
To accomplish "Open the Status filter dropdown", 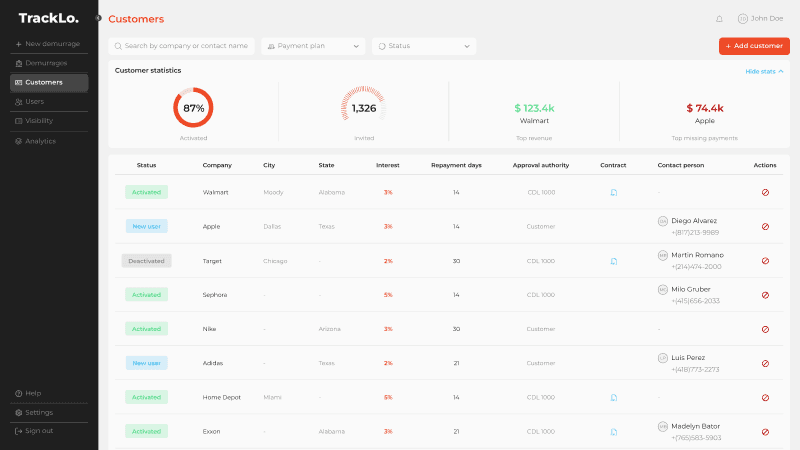I will point(424,46).
